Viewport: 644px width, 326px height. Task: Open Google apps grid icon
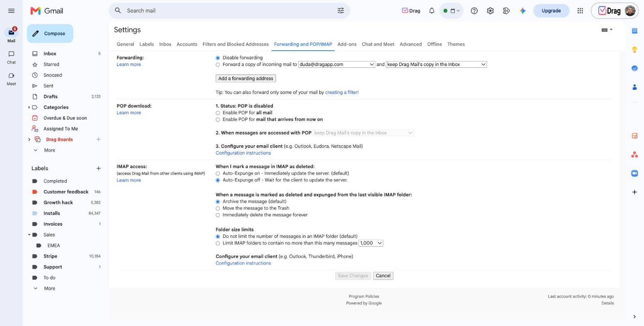pyautogui.click(x=580, y=11)
